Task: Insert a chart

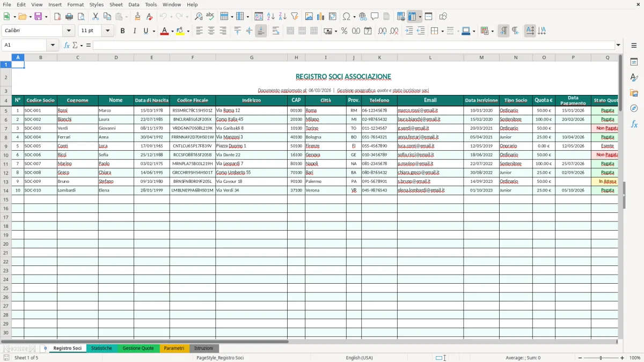Action: point(321,17)
